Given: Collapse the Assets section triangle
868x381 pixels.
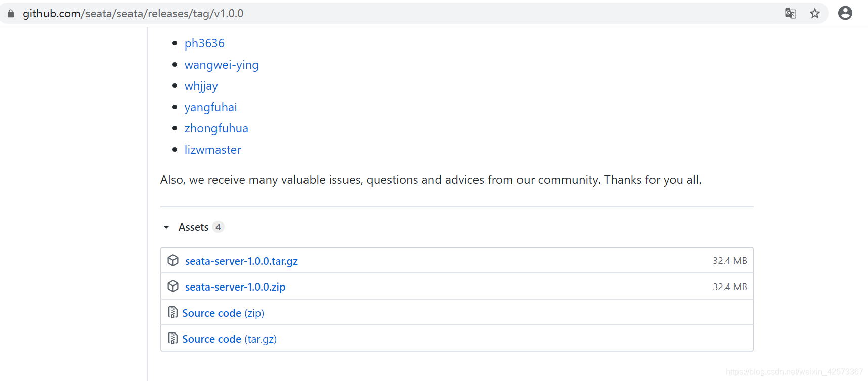Looking at the screenshot, I should pos(166,227).
